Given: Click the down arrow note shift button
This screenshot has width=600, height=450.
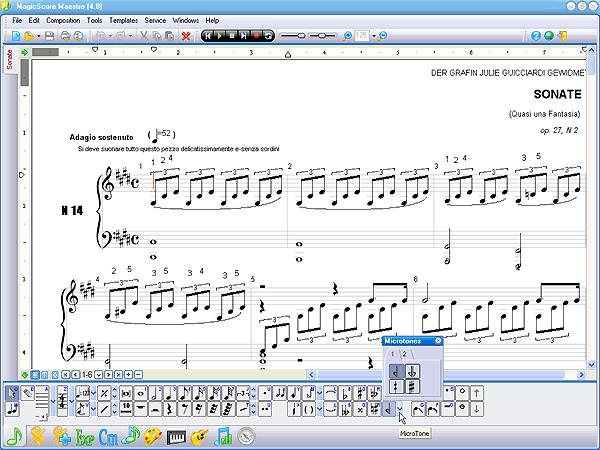Looking at the screenshot, I should tap(476, 409).
